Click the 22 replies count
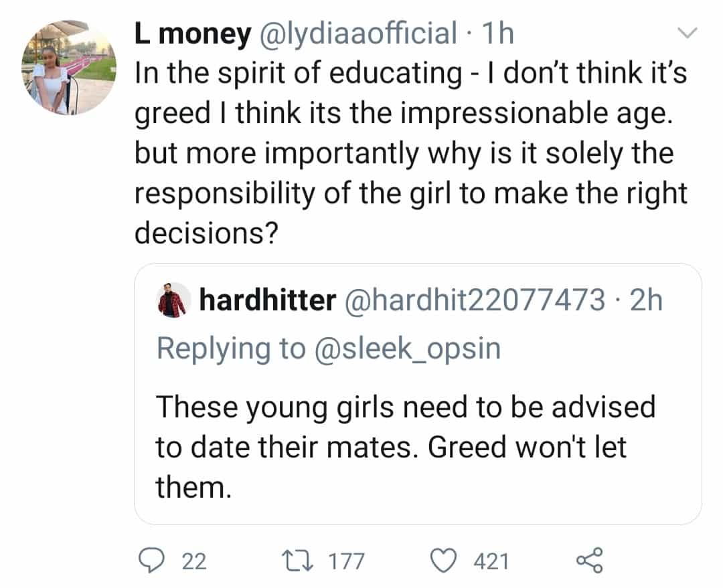Screen dimensions: 723x588 point(195,561)
